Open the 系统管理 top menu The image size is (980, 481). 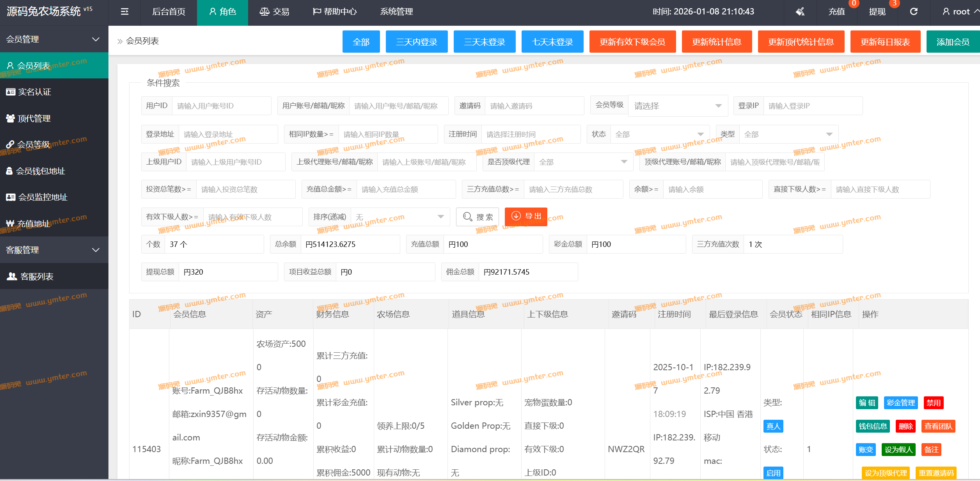coord(396,12)
